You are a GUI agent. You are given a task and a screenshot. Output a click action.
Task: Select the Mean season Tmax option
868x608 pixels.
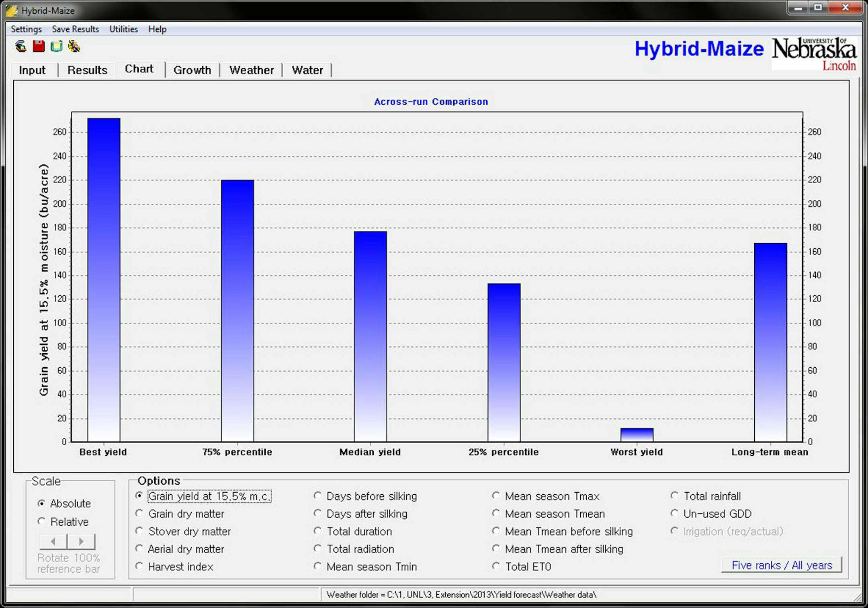pos(546,496)
